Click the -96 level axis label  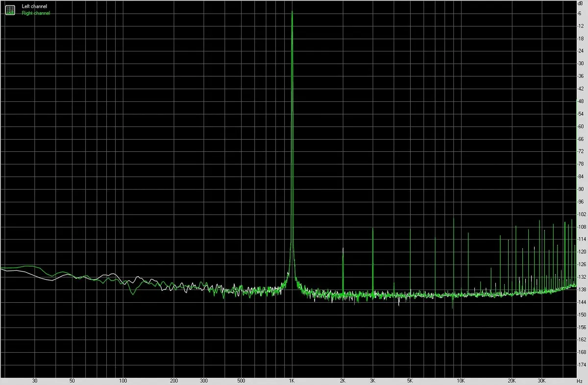coord(581,202)
